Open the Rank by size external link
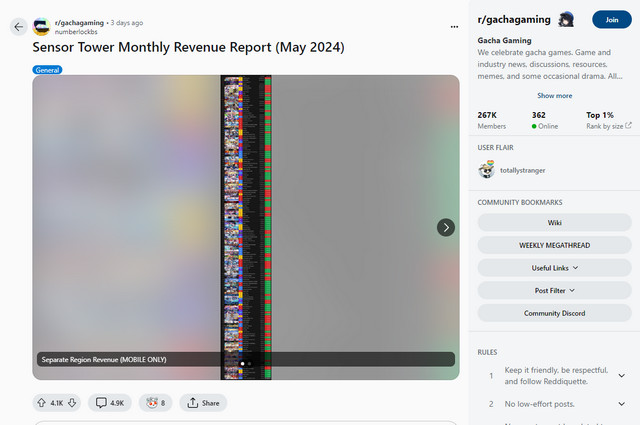Screen dimensions: 640x425 tap(609, 126)
